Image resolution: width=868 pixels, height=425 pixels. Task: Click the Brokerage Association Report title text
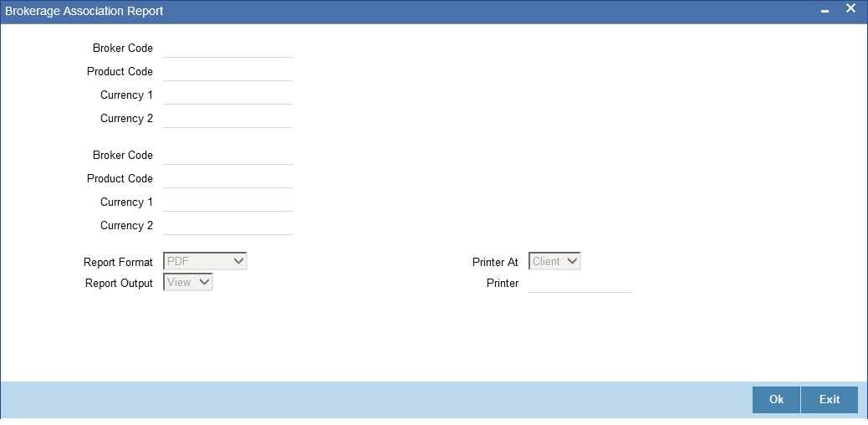coord(84,11)
